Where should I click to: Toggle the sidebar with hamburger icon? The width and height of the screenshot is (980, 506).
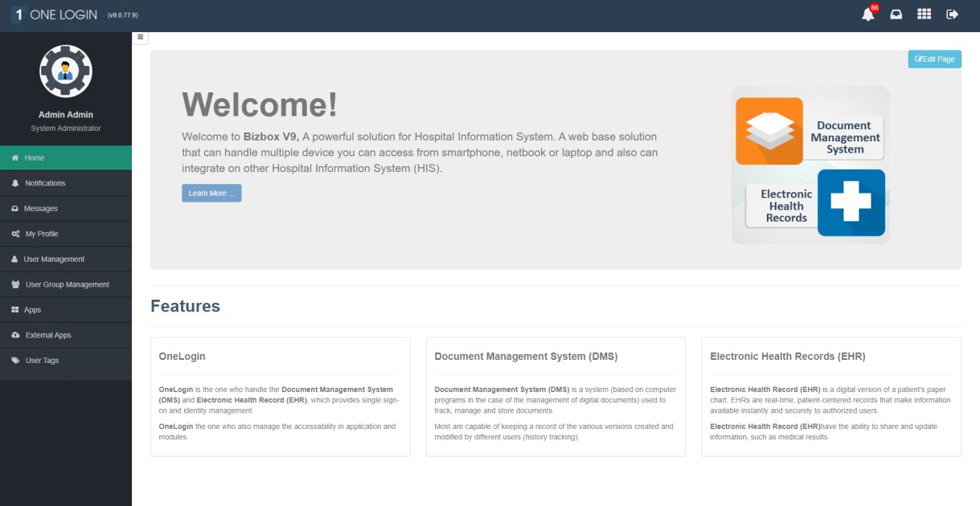[x=140, y=37]
